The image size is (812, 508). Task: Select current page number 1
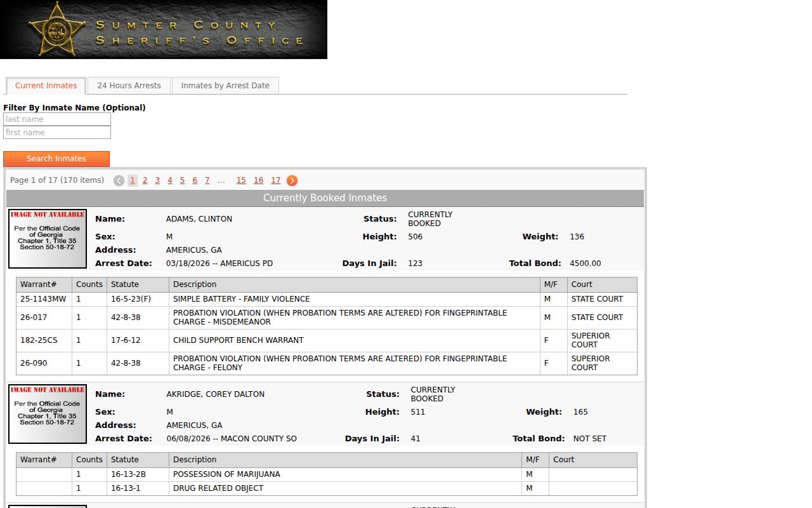(x=133, y=180)
